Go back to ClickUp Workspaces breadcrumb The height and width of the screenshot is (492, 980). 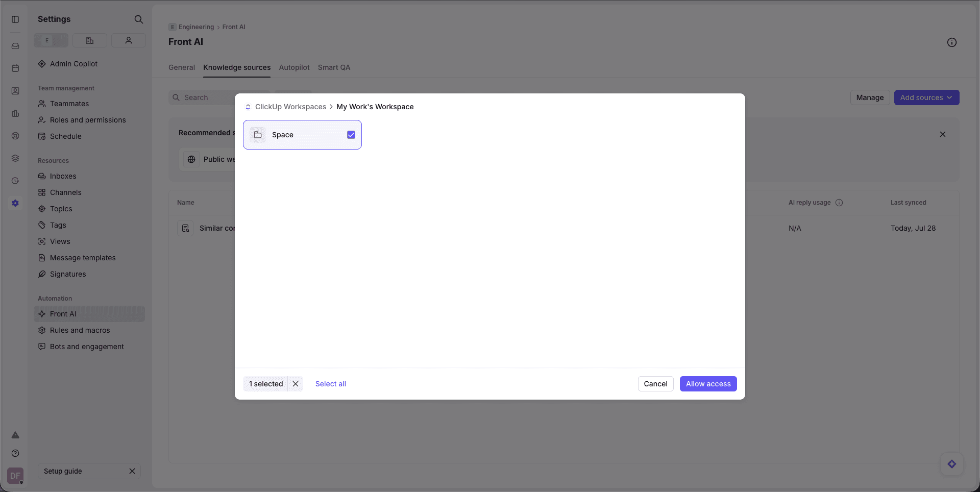290,107
